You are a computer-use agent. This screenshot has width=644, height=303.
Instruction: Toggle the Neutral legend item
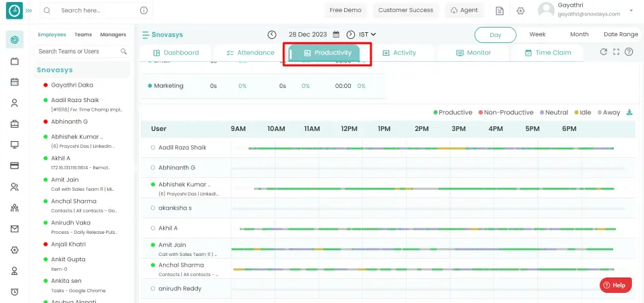tap(554, 113)
